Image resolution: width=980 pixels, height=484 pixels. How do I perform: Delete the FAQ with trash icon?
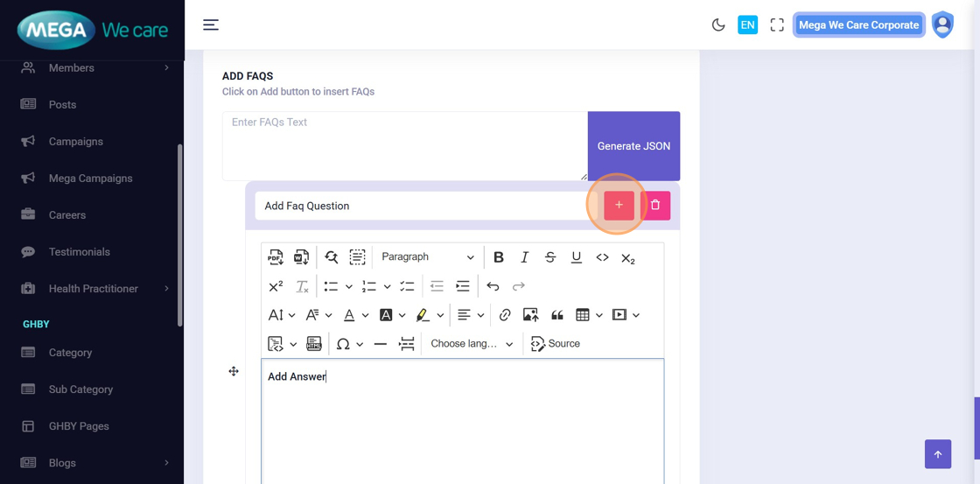click(x=655, y=206)
